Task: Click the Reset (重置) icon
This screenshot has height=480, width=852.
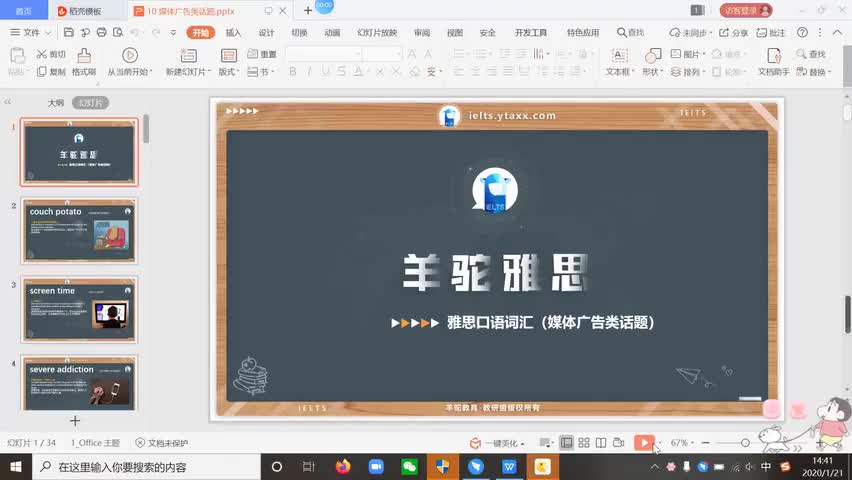Action: pyautogui.click(x=253, y=54)
